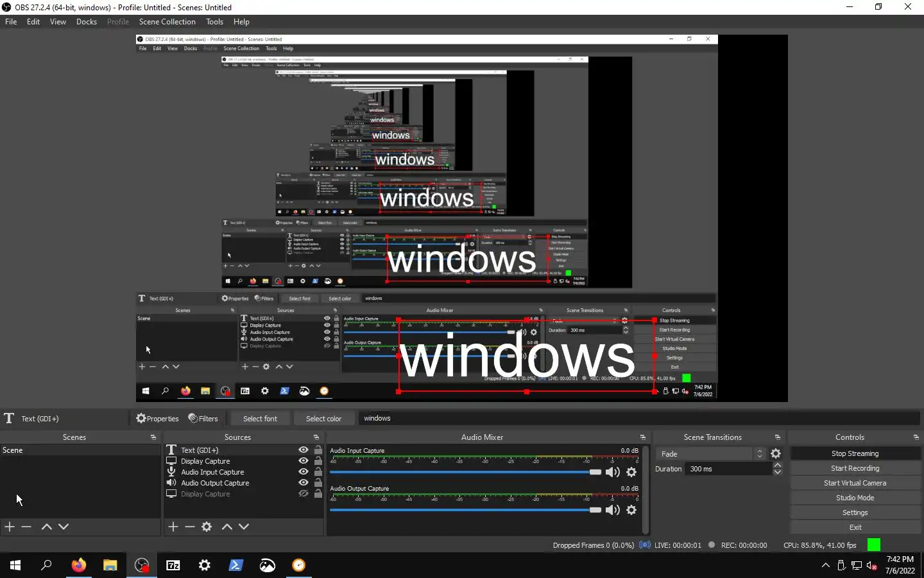
Task: Open File Explorer from the taskbar
Action: [110, 565]
